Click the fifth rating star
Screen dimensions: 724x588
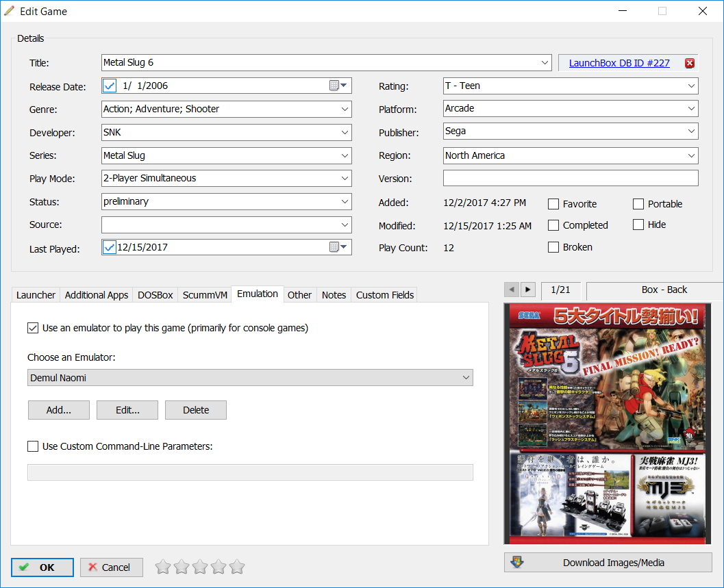[x=237, y=567]
